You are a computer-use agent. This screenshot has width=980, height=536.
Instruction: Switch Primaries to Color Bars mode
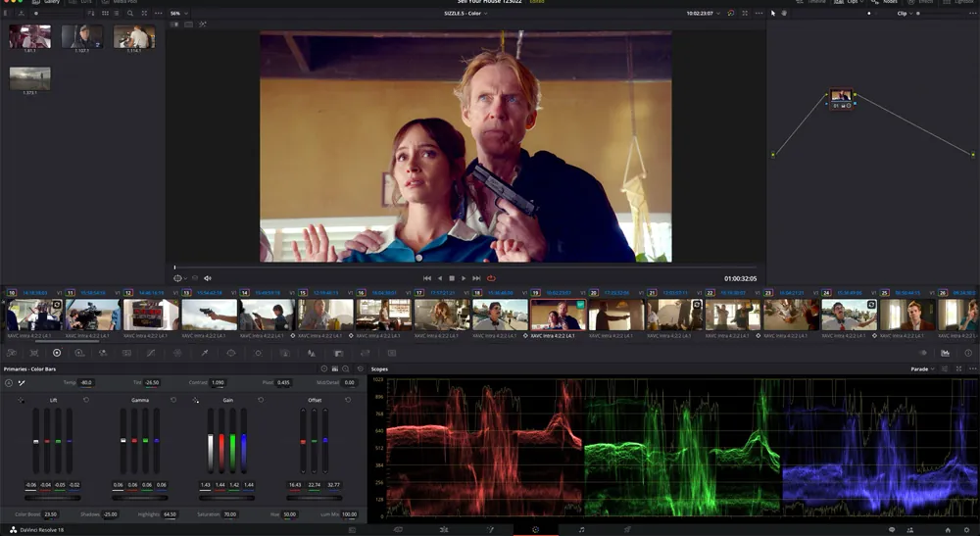[335, 369]
